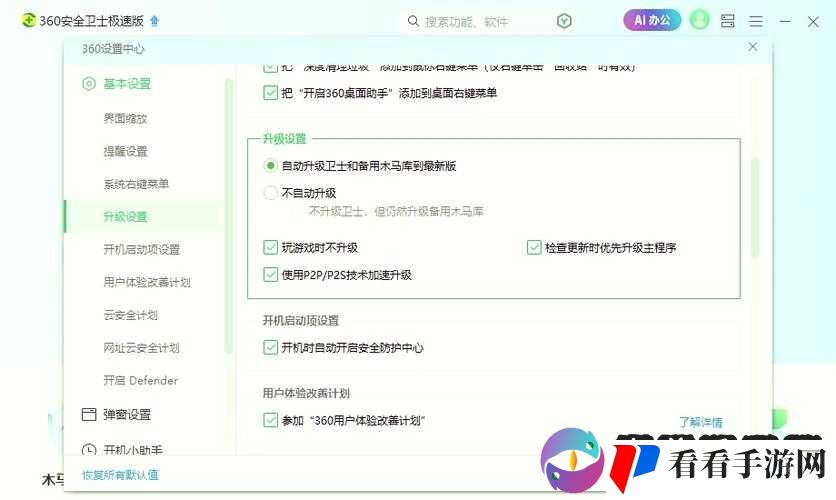
Task: Click 恢复所有默认值 link
Action: click(120, 475)
